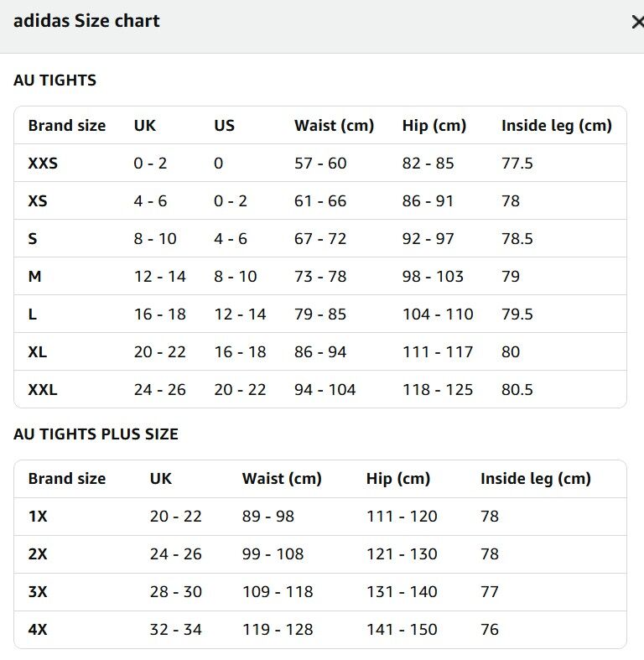
Task: Click the hip value 111 - 117
Action: 438,352
